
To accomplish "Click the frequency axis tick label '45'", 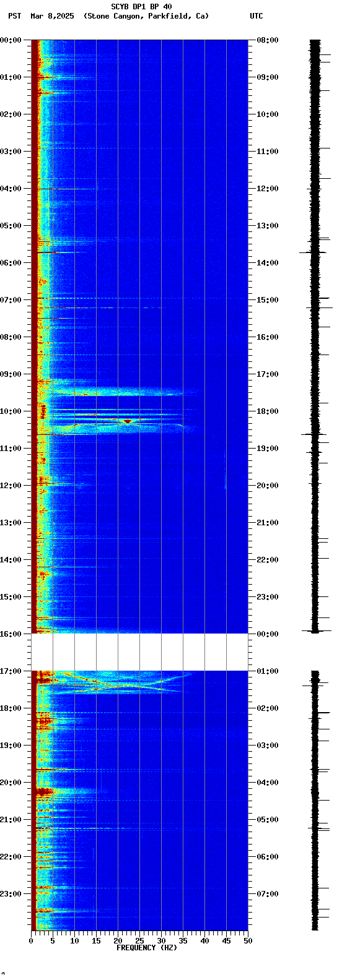I will pyautogui.click(x=226, y=941).
